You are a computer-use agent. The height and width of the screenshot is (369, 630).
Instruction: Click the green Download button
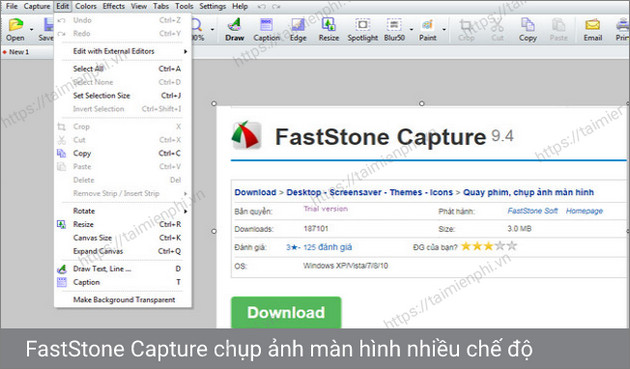(286, 312)
